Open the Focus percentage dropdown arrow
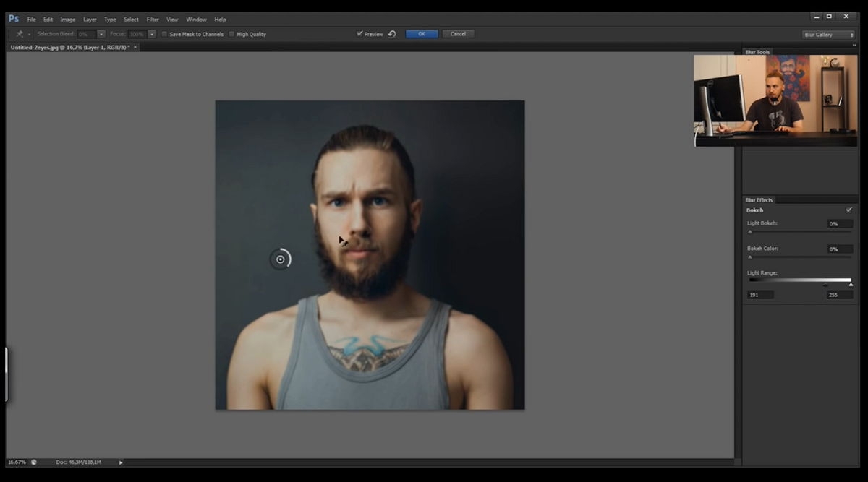 tap(152, 34)
